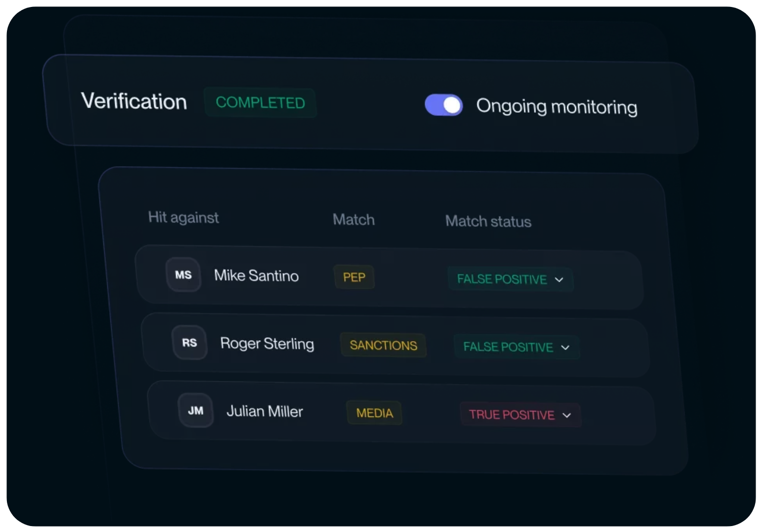Screen dimensions: 763x532
Task: Click the COMPLETED status badge
Action: [x=260, y=103]
